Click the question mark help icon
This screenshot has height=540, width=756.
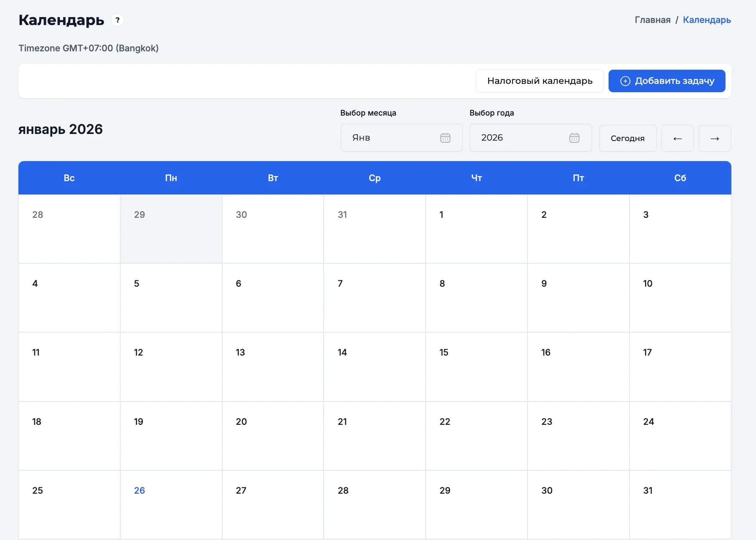click(x=117, y=20)
